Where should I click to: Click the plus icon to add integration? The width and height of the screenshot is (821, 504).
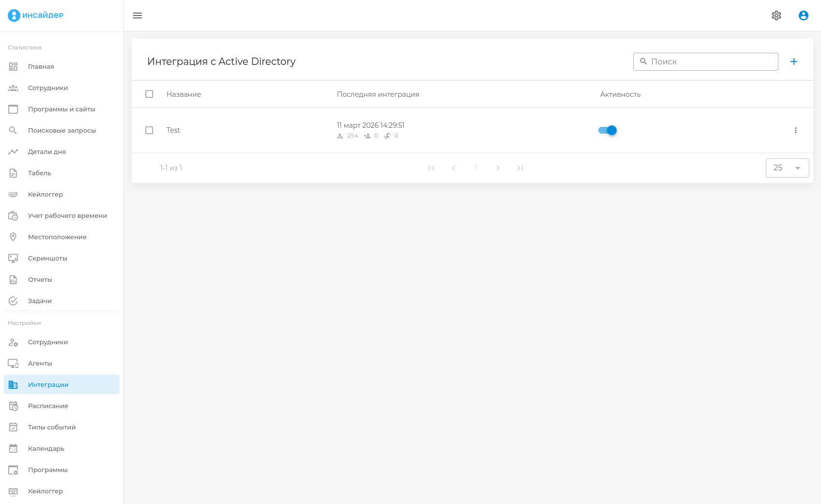794,61
